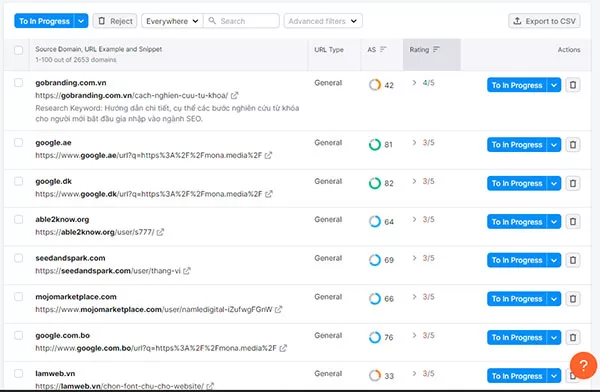Open mojomarketplace.com URL external link icon
600x392 pixels.
(279, 309)
